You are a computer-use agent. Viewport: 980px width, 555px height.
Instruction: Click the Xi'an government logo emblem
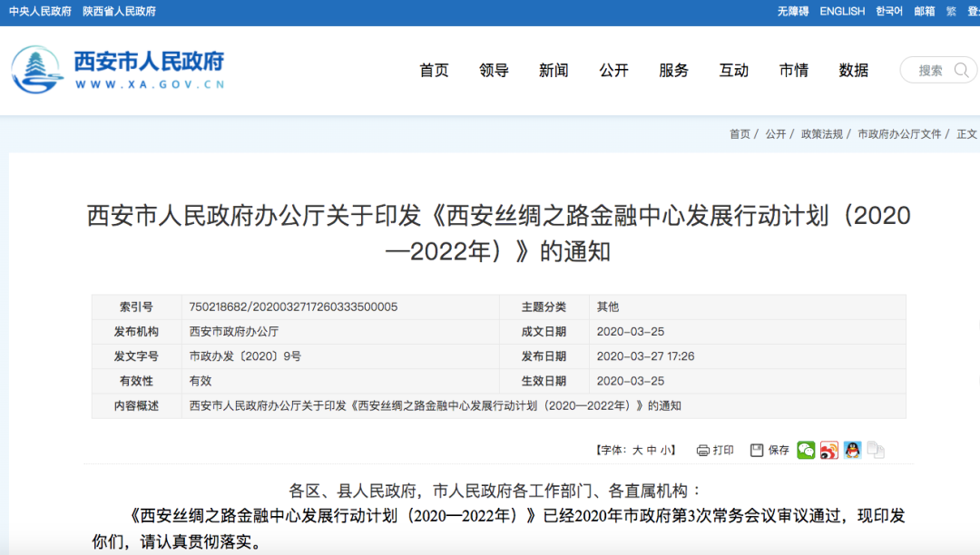click(37, 70)
